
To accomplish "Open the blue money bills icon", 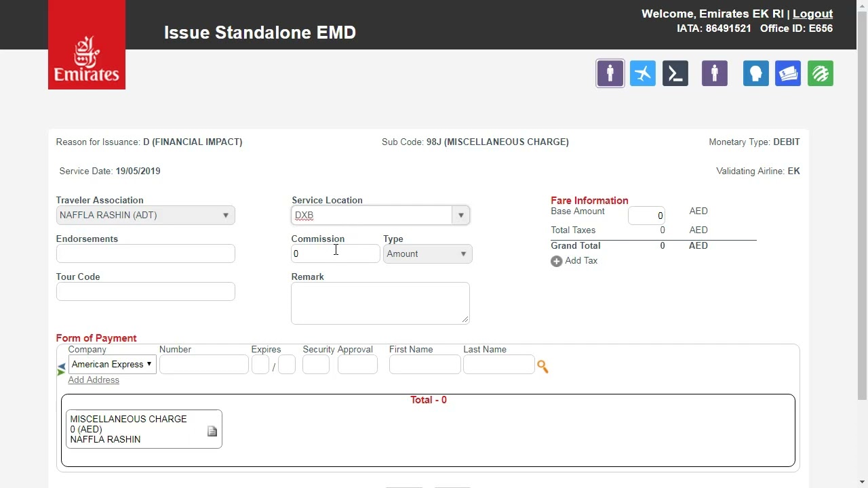I will [x=788, y=73].
